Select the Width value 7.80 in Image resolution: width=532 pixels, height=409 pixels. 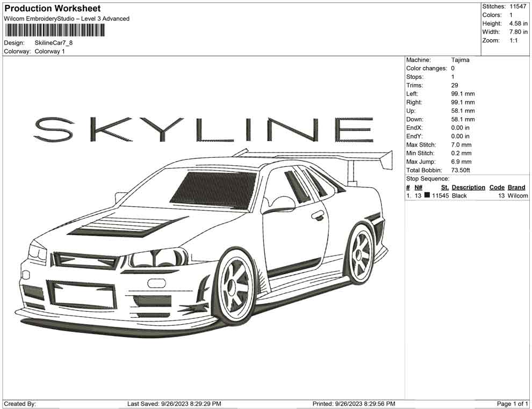(x=518, y=32)
